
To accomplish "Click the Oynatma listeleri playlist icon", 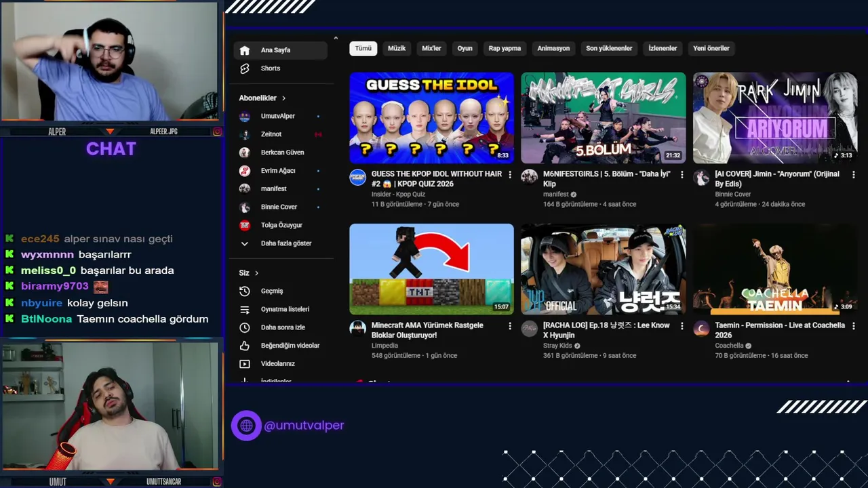I will 245,309.
